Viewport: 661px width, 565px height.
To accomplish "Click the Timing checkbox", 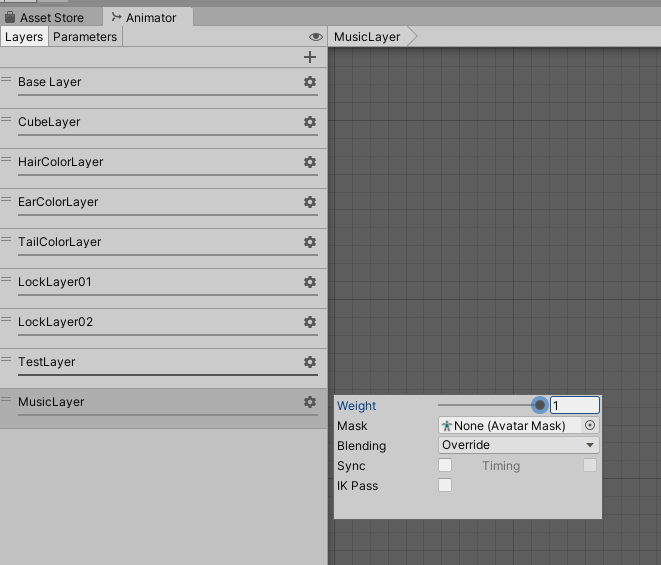I will tap(590, 465).
